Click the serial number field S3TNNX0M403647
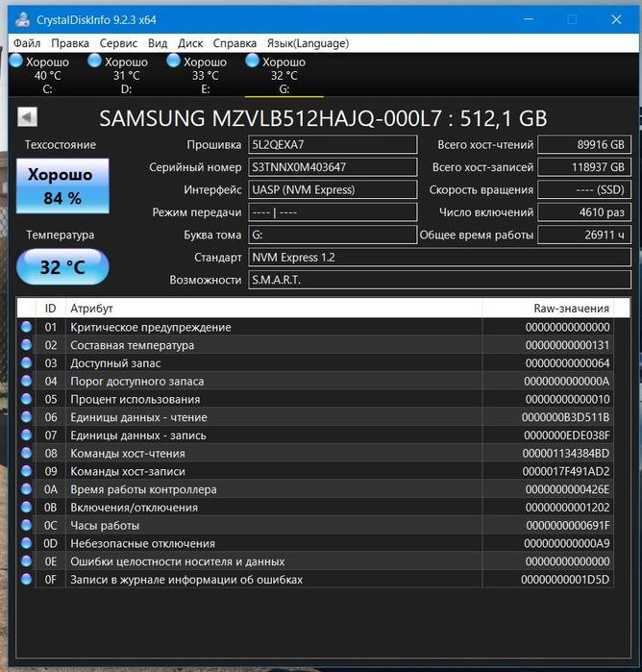Screen dimensions: 642x672 (333, 167)
